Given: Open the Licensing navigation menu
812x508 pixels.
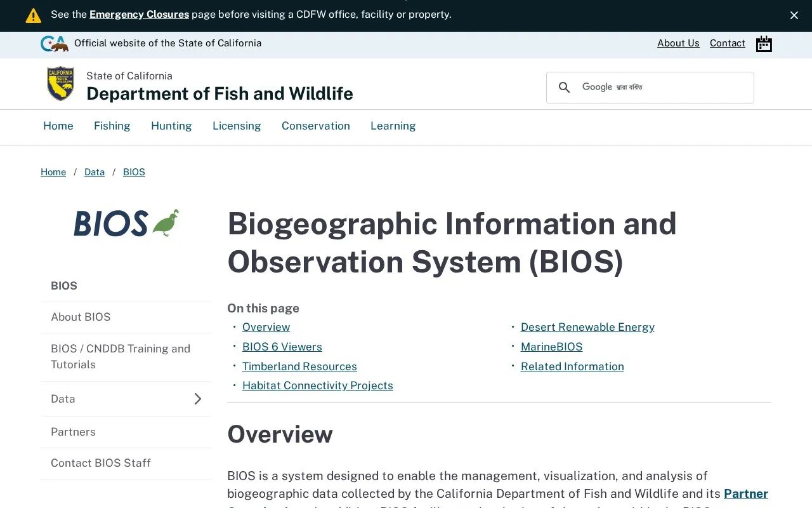Looking at the screenshot, I should [x=237, y=126].
